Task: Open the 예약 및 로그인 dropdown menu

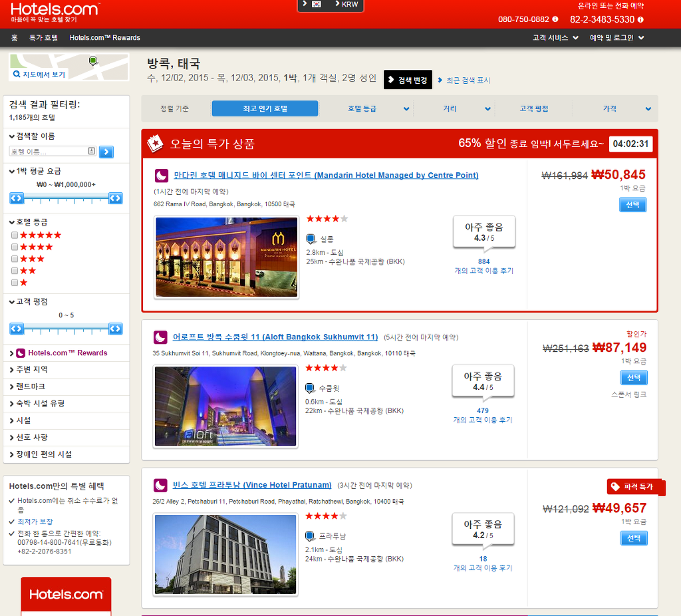Action: click(x=616, y=38)
